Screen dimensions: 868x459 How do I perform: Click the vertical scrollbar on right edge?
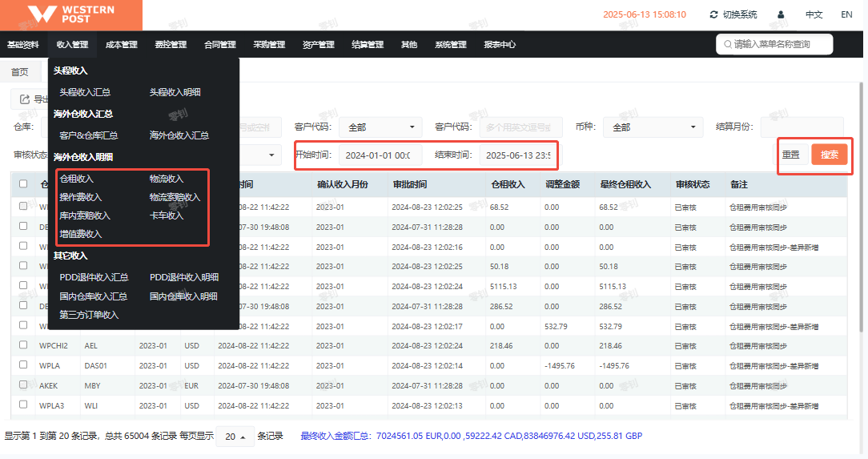pos(861,207)
